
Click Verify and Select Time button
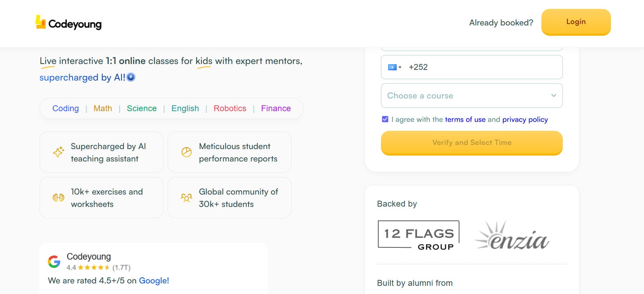pyautogui.click(x=472, y=143)
